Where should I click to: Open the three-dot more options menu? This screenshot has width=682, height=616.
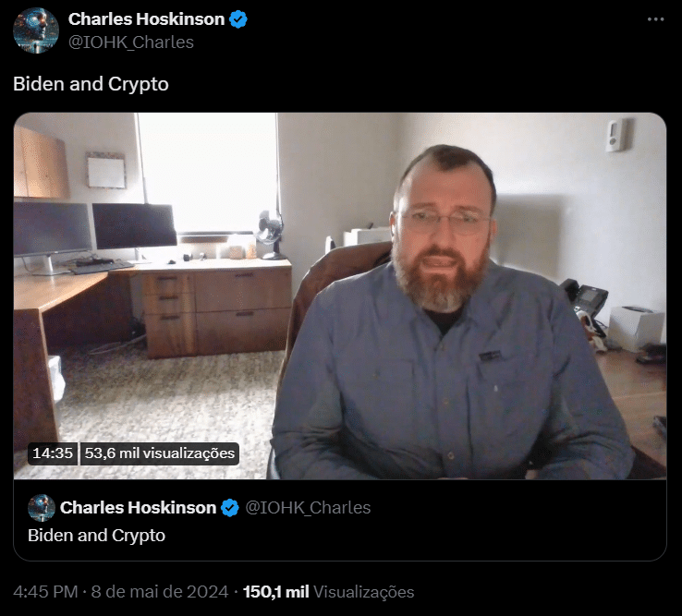655,19
